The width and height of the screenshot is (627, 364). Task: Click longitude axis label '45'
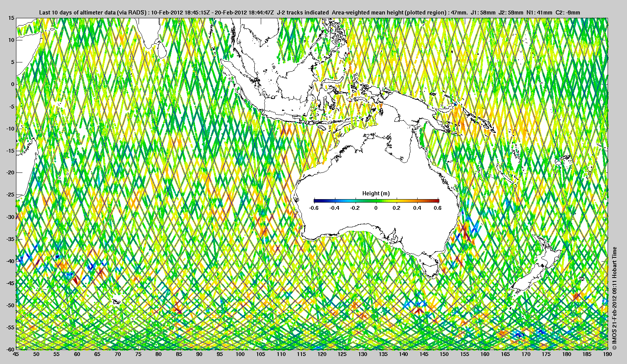pyautogui.click(x=16, y=354)
